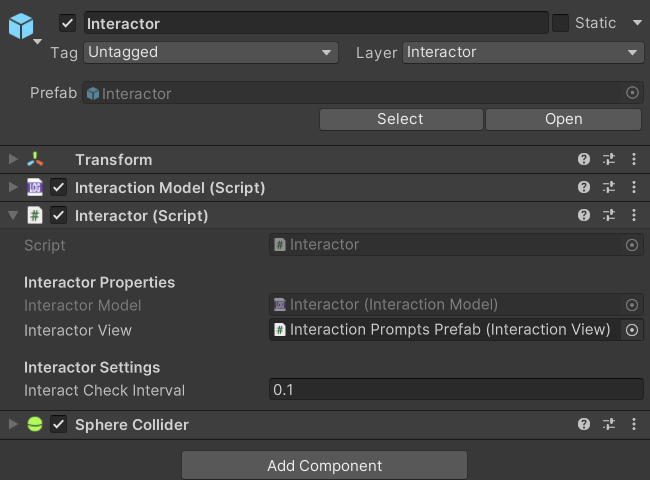Screen dimensions: 650x480
Task: Click the Interactor Properties header text
Action: (99, 282)
